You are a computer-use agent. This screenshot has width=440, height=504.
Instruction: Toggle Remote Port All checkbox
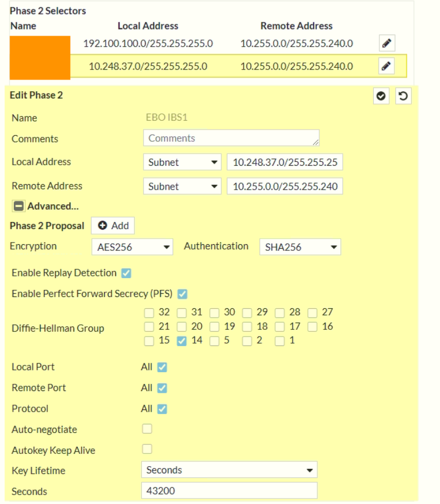[162, 388]
